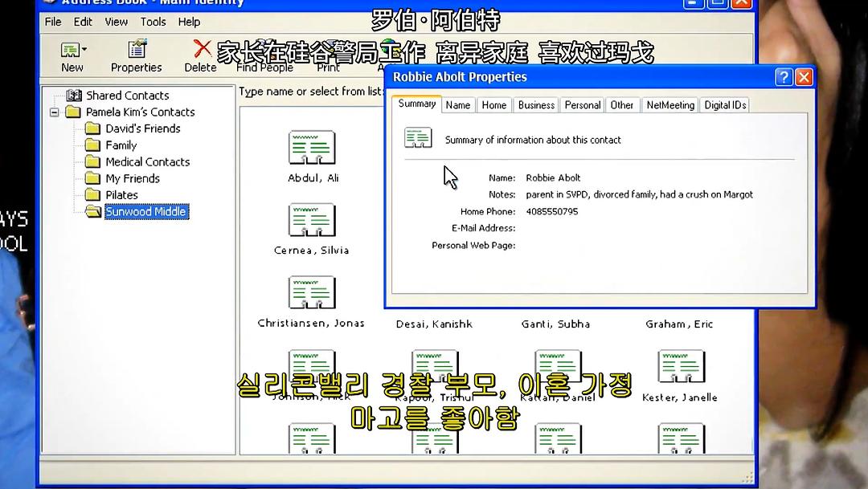Screen dimensions: 868x489
Task: Open the New button dropdown arrow
Action: [x=85, y=51]
